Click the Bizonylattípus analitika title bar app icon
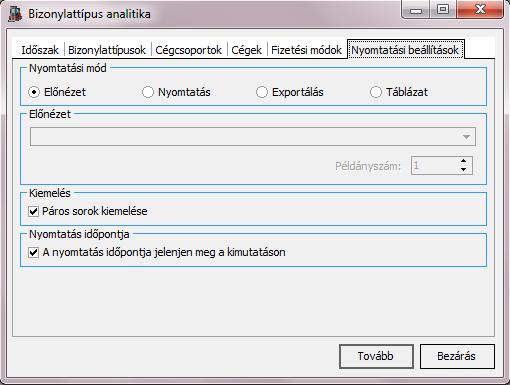The width and height of the screenshot is (510, 385). (x=15, y=14)
